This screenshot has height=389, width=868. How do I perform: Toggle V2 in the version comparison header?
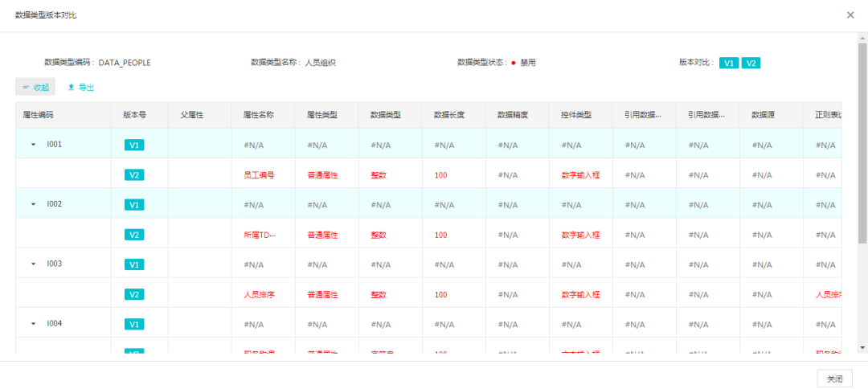click(x=751, y=63)
